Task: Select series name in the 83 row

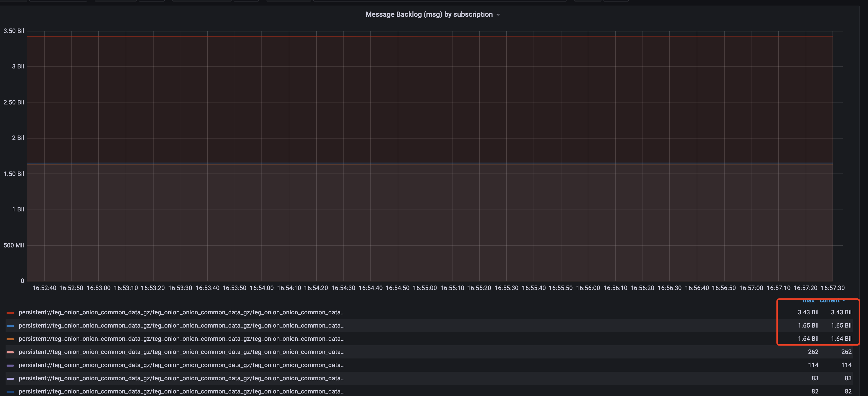Action: (x=181, y=378)
